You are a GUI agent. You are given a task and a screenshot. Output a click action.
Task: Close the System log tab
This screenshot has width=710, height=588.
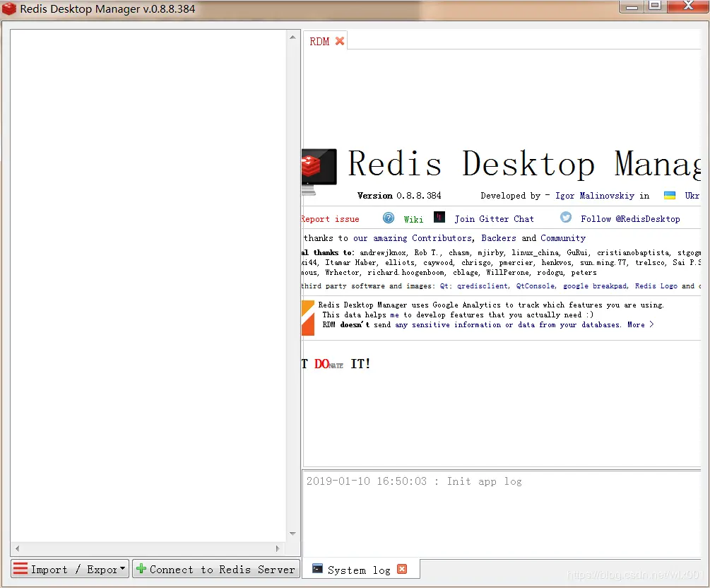pyautogui.click(x=402, y=569)
